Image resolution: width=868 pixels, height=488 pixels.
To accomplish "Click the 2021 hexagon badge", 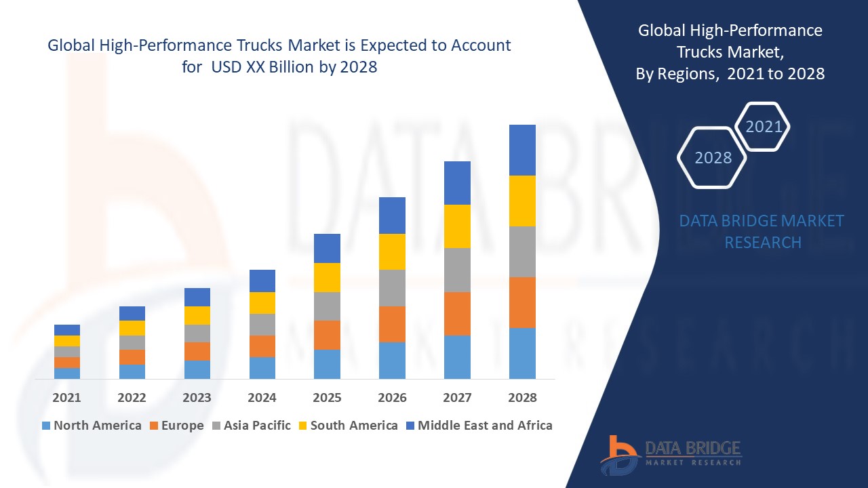I will (764, 127).
